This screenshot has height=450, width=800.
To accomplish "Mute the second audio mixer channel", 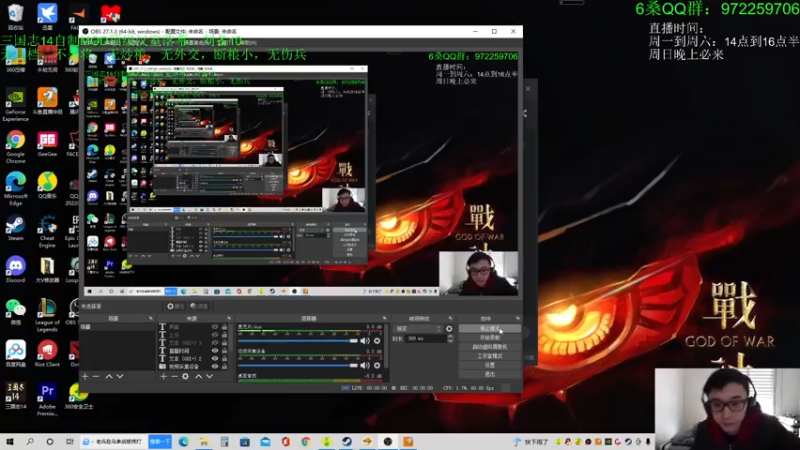I will pos(365,365).
